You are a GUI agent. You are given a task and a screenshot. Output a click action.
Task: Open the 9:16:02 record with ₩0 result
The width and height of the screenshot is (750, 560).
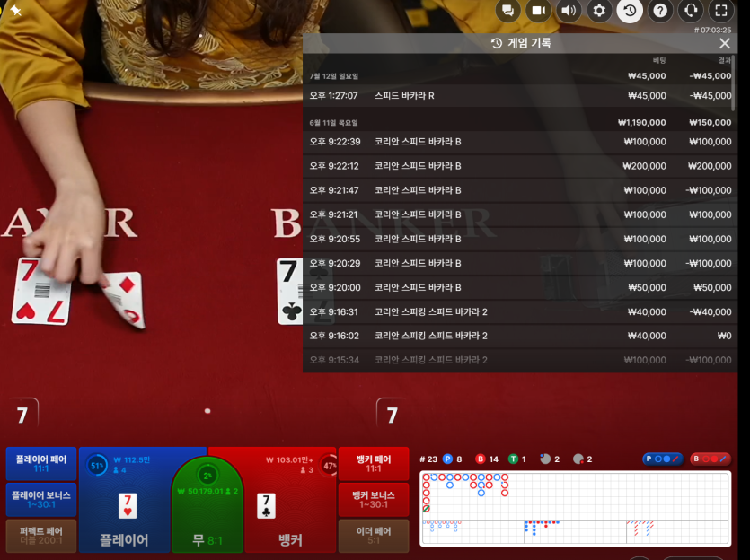(x=520, y=336)
